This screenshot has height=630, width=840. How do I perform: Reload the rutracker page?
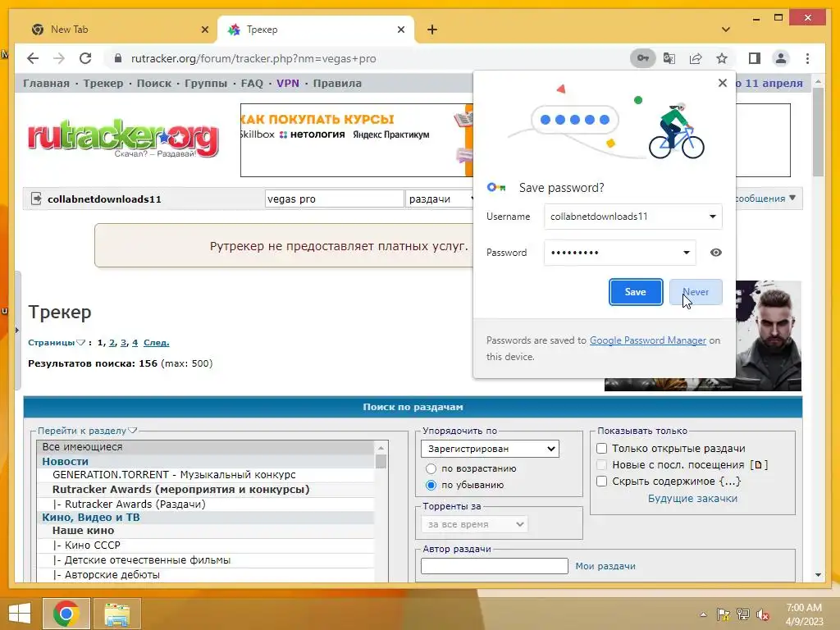coord(85,58)
